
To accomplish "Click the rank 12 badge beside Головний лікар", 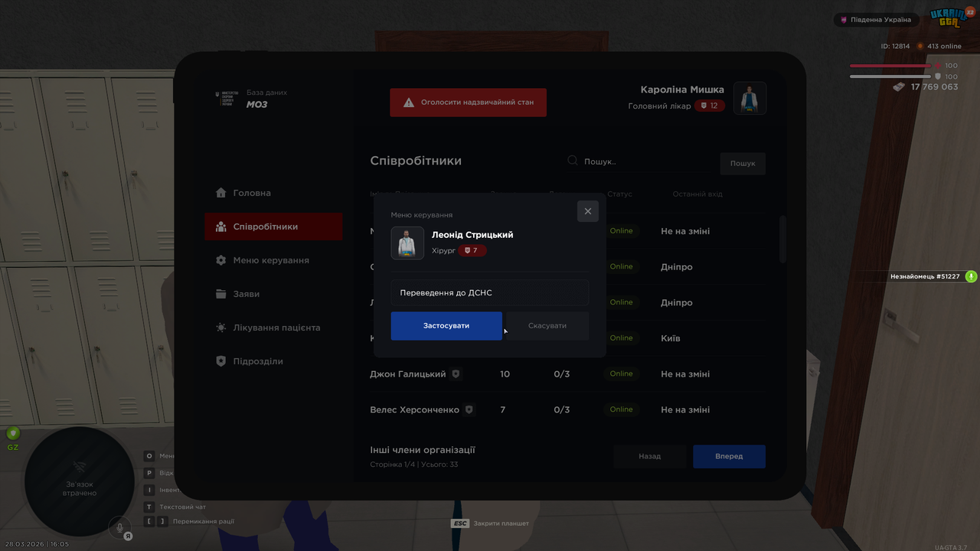I will [710, 106].
